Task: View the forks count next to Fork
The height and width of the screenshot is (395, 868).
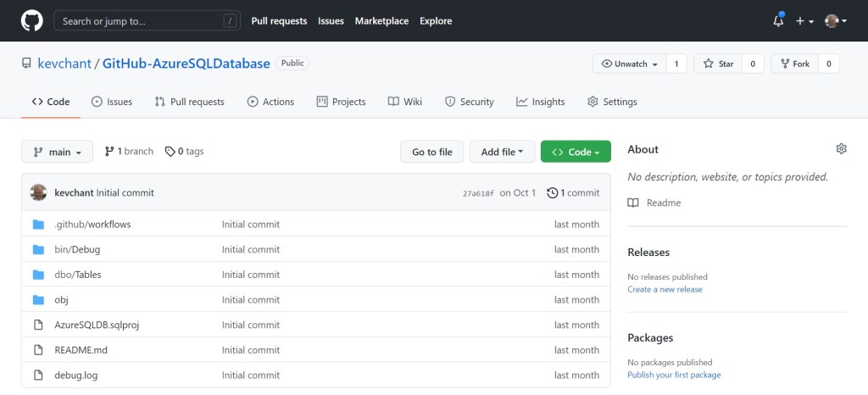Action: pyautogui.click(x=829, y=64)
